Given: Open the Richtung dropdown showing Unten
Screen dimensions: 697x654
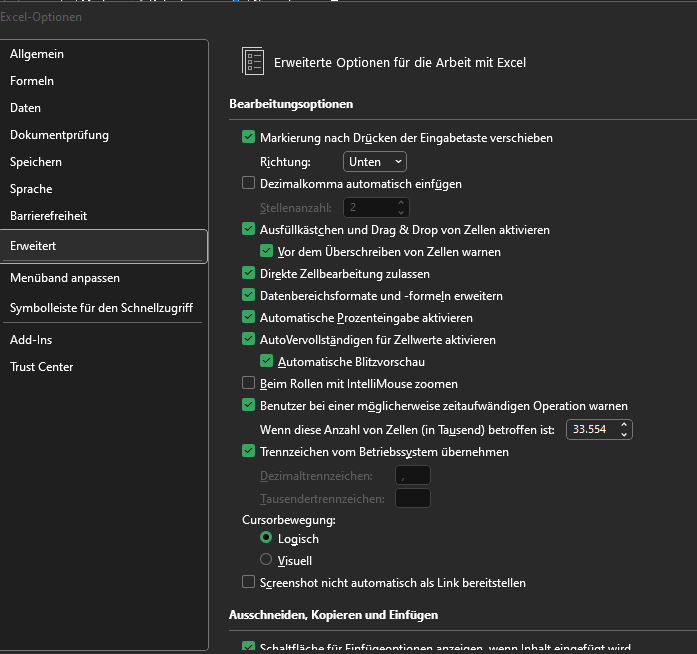Looking at the screenshot, I should coord(375,162).
